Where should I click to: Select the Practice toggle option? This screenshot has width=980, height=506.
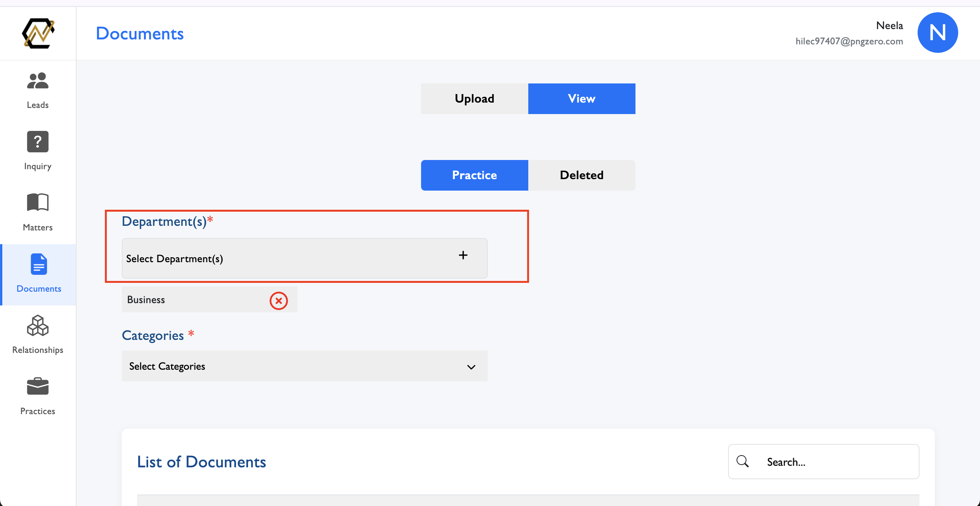coord(474,175)
